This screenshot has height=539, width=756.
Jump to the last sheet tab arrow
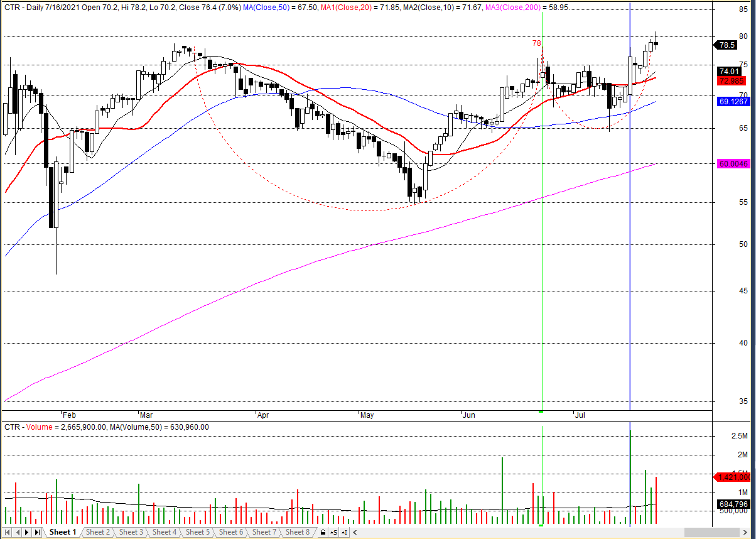[x=37, y=532]
